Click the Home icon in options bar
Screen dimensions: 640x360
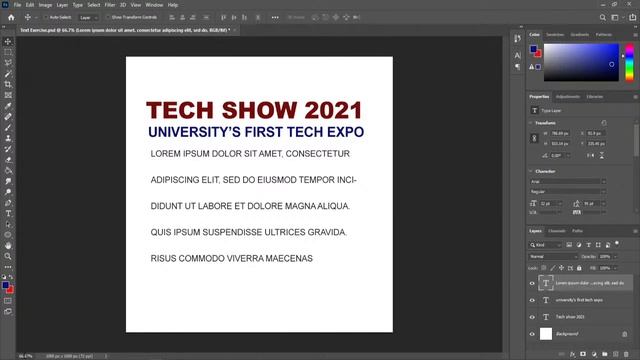(11, 17)
